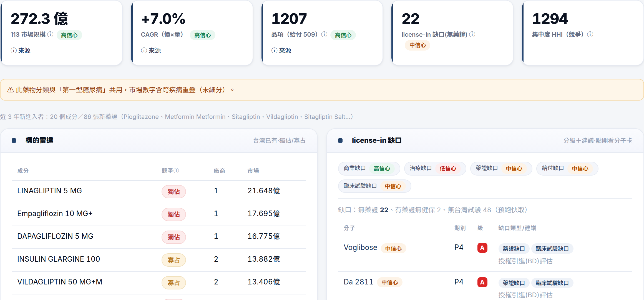This screenshot has width=644, height=300.
Task: Click info icon next to 113 市場規模
Action: coord(50,34)
